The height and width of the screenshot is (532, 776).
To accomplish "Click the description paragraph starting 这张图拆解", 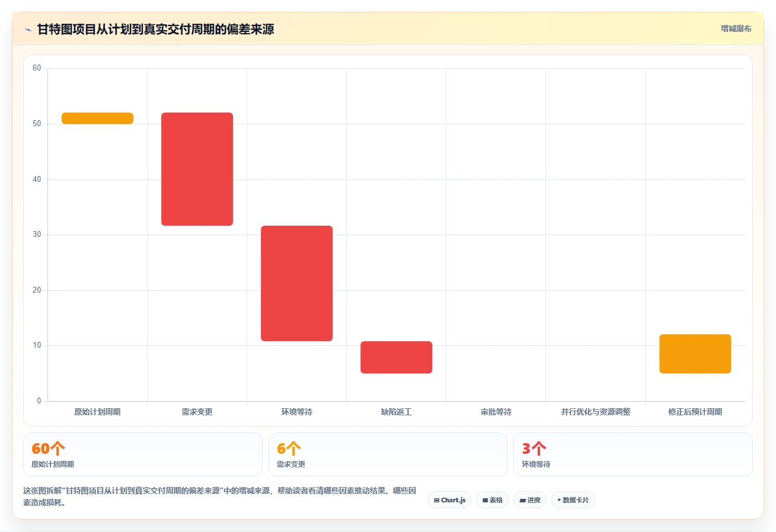I will (x=219, y=496).
